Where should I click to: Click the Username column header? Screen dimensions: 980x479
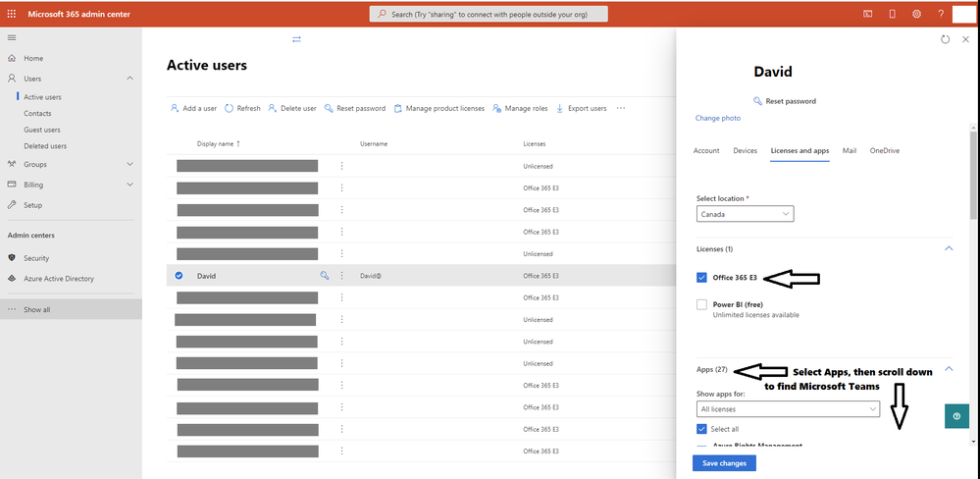point(374,144)
